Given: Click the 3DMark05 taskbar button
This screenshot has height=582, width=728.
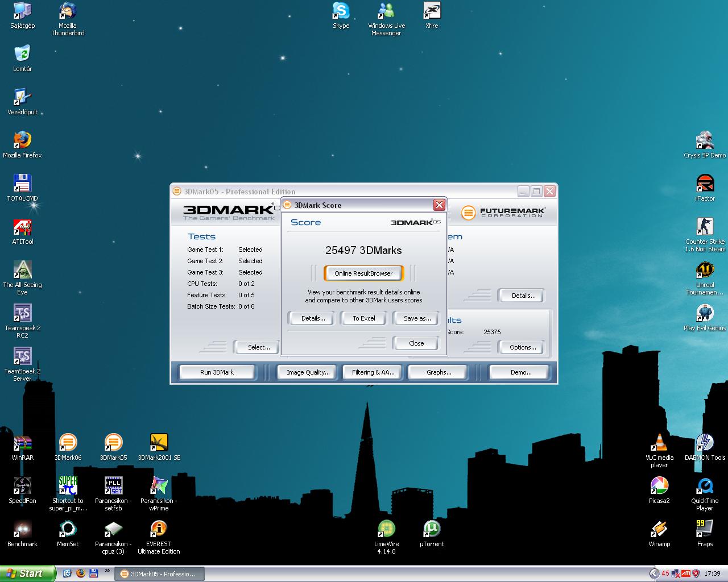Looking at the screenshot, I should (x=159, y=574).
